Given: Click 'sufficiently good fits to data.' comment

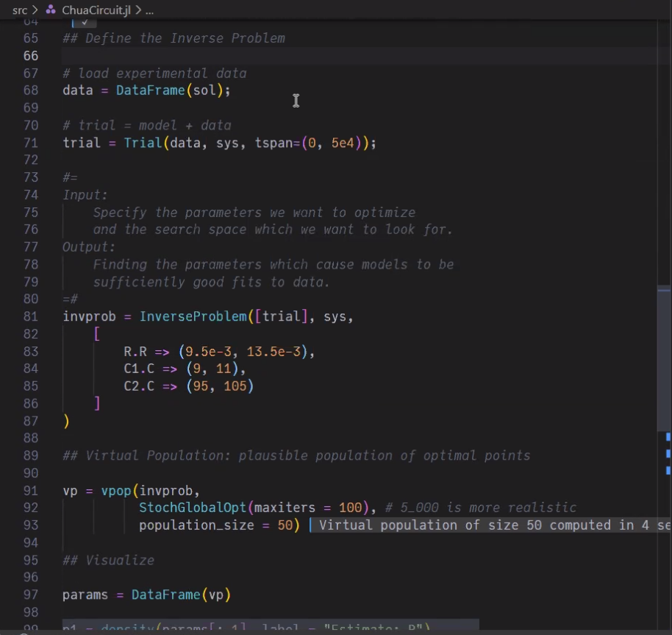Looking at the screenshot, I should pyautogui.click(x=211, y=282).
